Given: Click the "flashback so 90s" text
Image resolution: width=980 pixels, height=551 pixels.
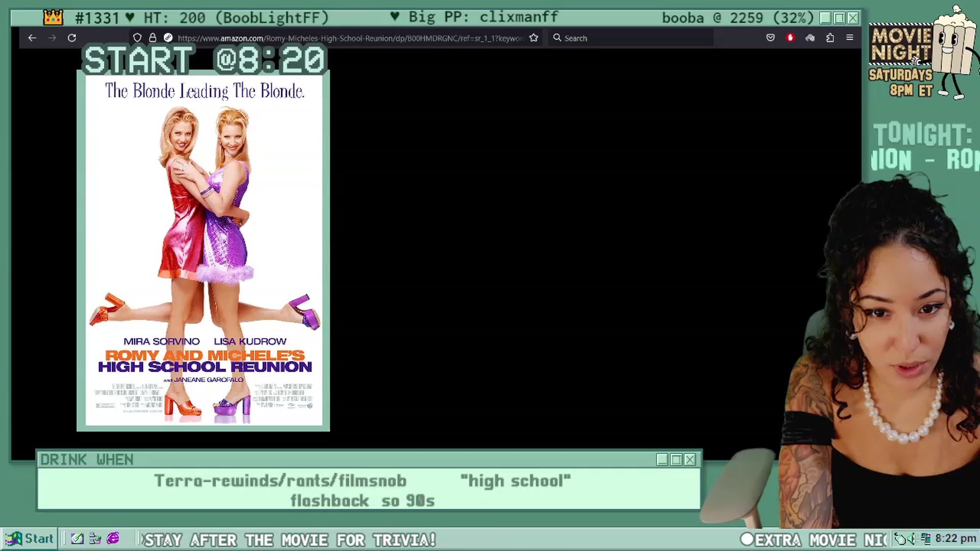Looking at the screenshot, I should tap(362, 501).
